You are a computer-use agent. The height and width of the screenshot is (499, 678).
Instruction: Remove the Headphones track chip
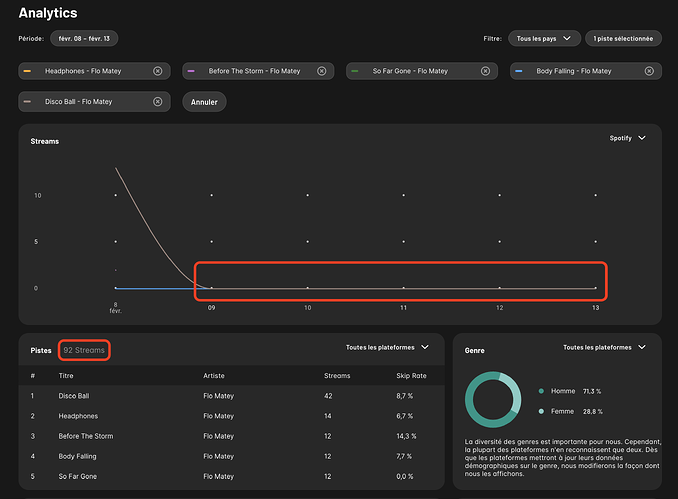[x=157, y=71]
